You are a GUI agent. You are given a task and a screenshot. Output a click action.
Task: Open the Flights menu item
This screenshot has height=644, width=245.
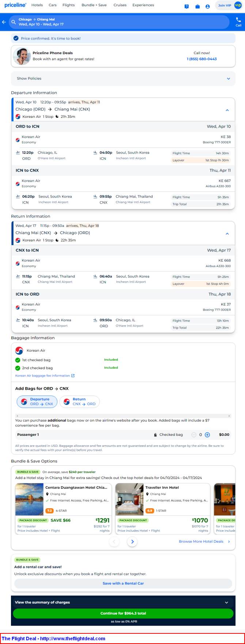68,5
